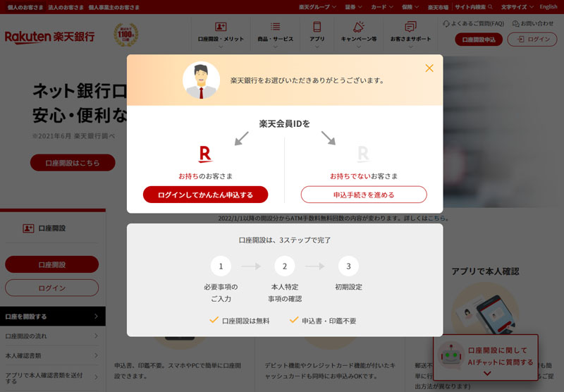Expand the 証券 dropdown in top bar
564x392 pixels.
click(353, 6)
